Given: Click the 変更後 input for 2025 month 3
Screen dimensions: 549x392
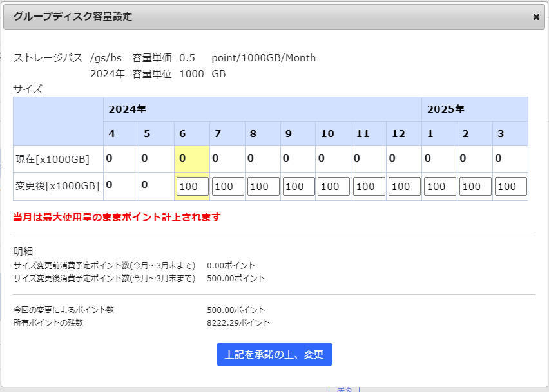Looking at the screenshot, I should tap(511, 187).
